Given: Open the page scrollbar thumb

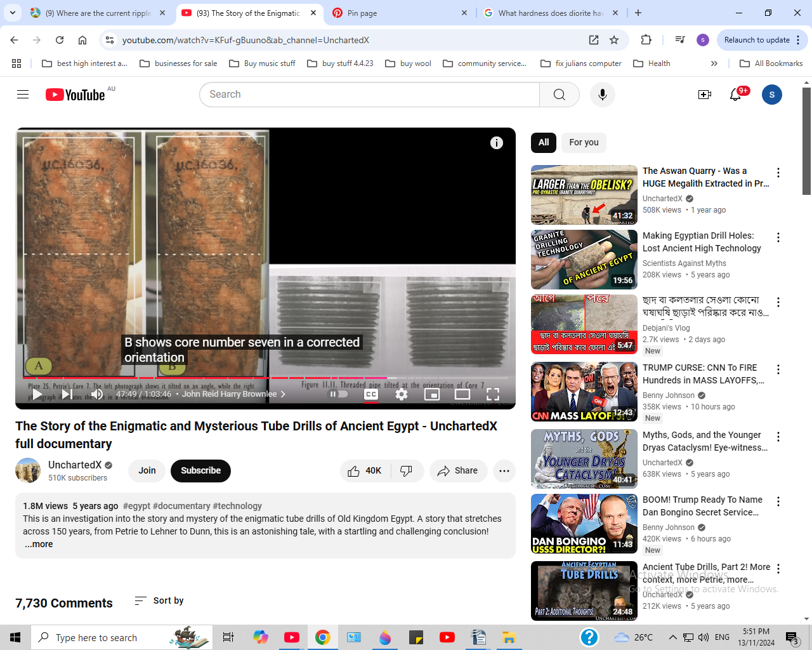Looking at the screenshot, I should (806, 141).
